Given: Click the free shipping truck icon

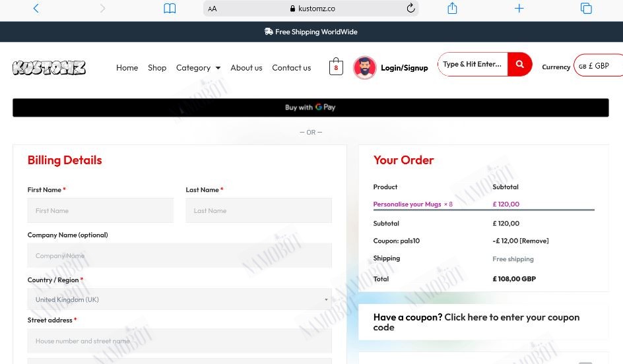Looking at the screenshot, I should pos(269,32).
